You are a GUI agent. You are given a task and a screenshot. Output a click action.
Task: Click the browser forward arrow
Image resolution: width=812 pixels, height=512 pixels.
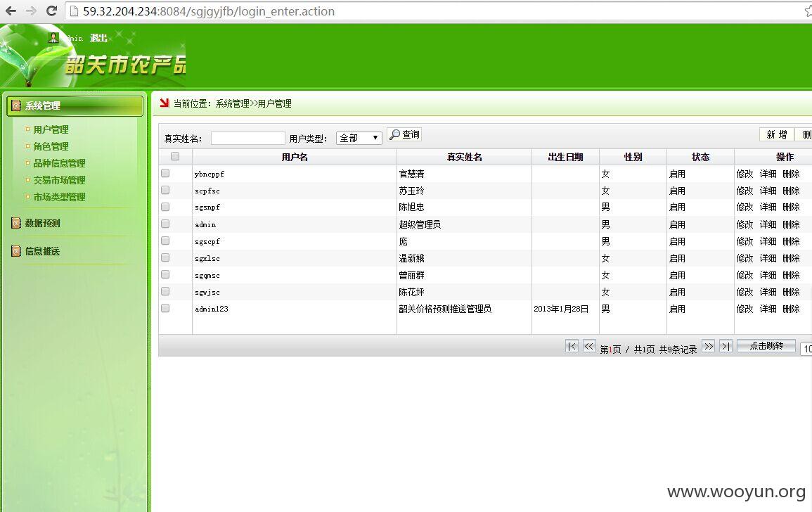coord(31,11)
